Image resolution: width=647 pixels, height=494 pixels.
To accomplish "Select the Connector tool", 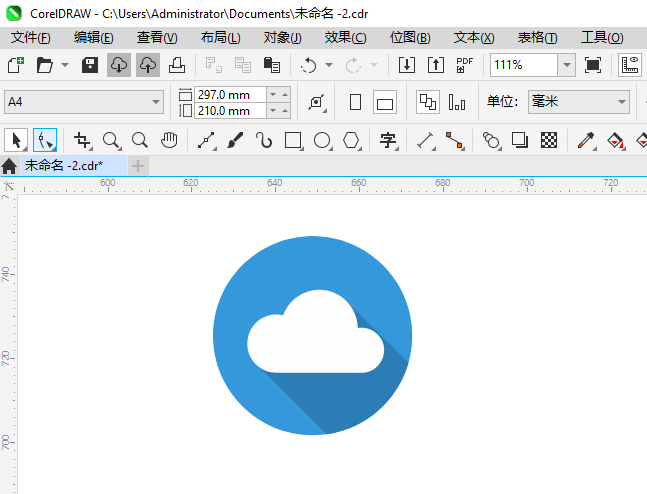I will pos(454,140).
